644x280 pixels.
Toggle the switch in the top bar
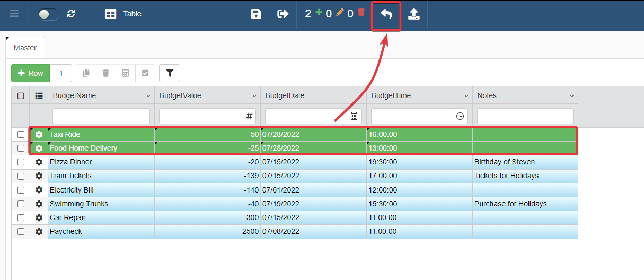[x=48, y=14]
